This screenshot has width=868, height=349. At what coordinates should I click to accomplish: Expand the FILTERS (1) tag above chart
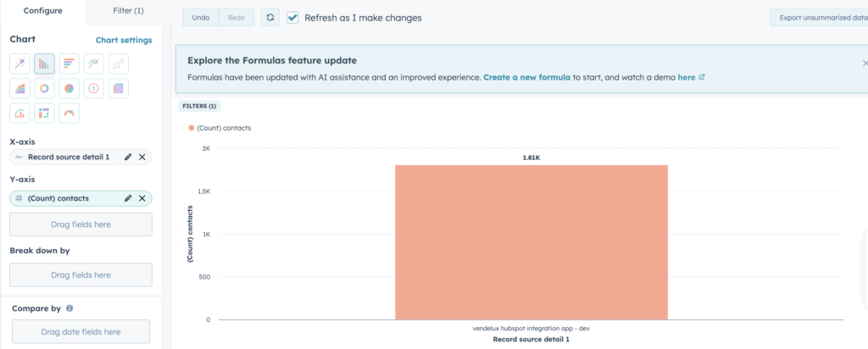(x=199, y=106)
